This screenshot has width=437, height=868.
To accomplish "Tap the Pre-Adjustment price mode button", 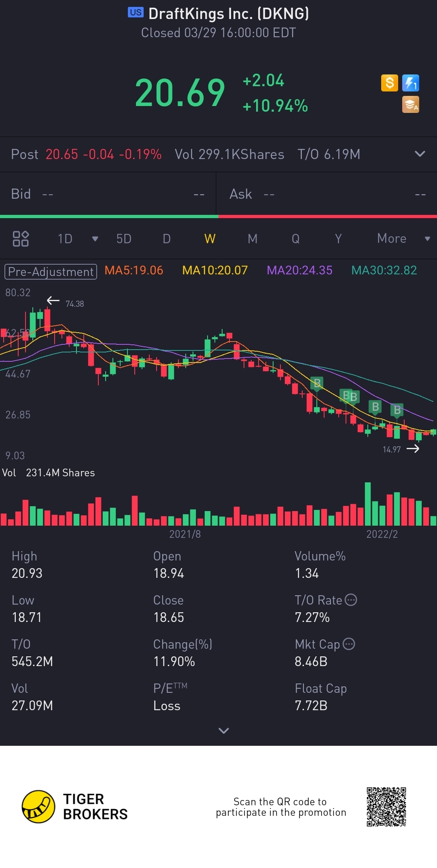I will click(x=51, y=272).
